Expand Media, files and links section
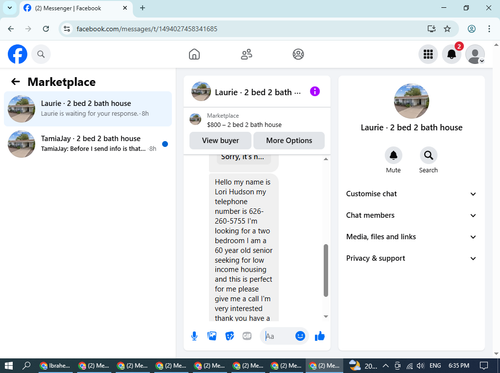The height and width of the screenshot is (373, 500). click(411, 237)
